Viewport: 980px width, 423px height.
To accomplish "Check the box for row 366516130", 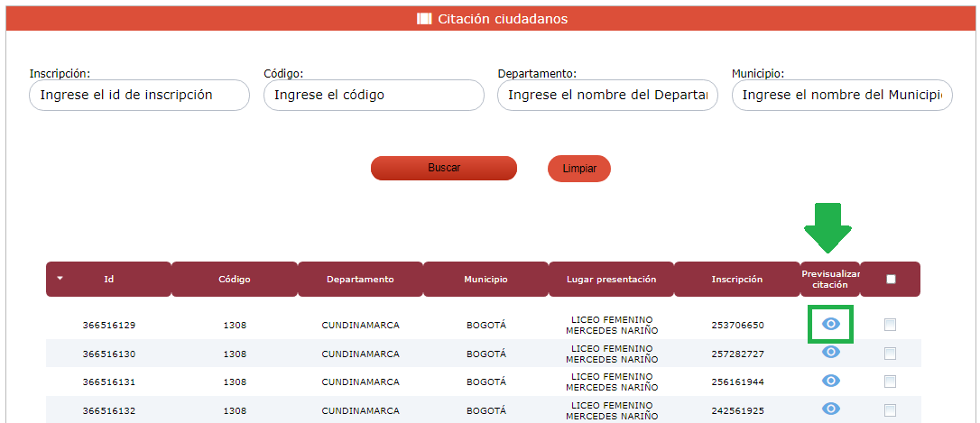I will pyautogui.click(x=891, y=354).
